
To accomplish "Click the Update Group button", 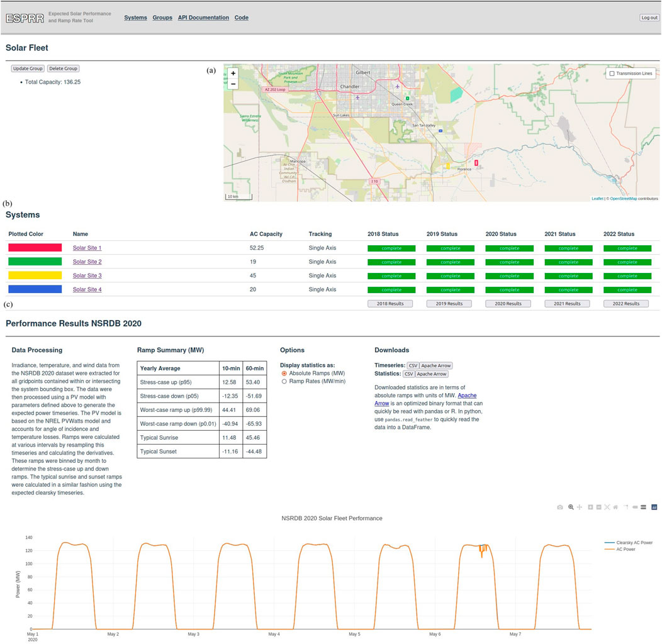I will (x=28, y=69).
